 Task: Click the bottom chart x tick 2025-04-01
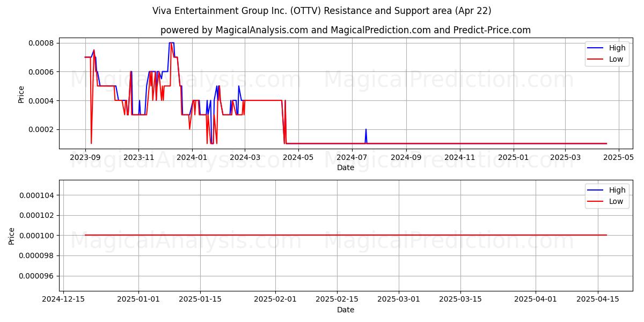click(x=536, y=299)
